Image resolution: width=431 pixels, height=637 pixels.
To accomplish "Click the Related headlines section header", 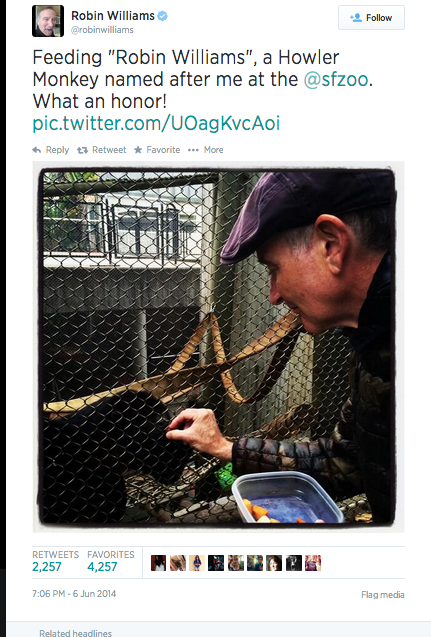I will [75, 633].
